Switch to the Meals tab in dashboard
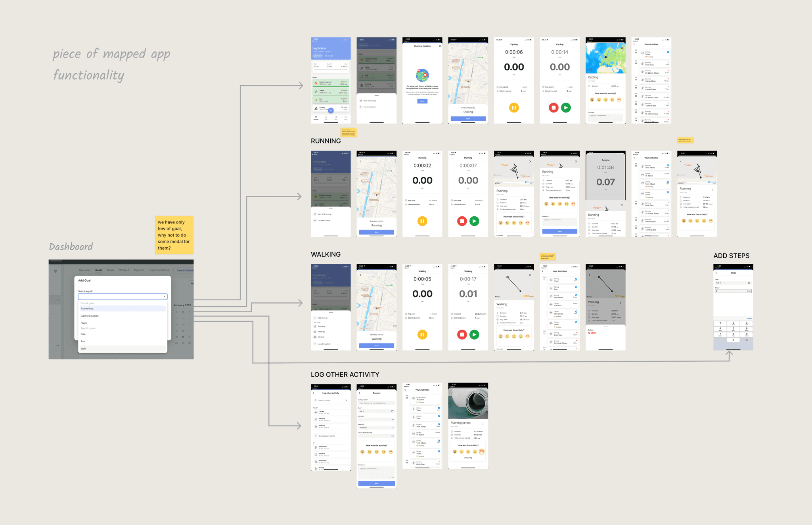The width and height of the screenshot is (812, 525). tap(111, 270)
